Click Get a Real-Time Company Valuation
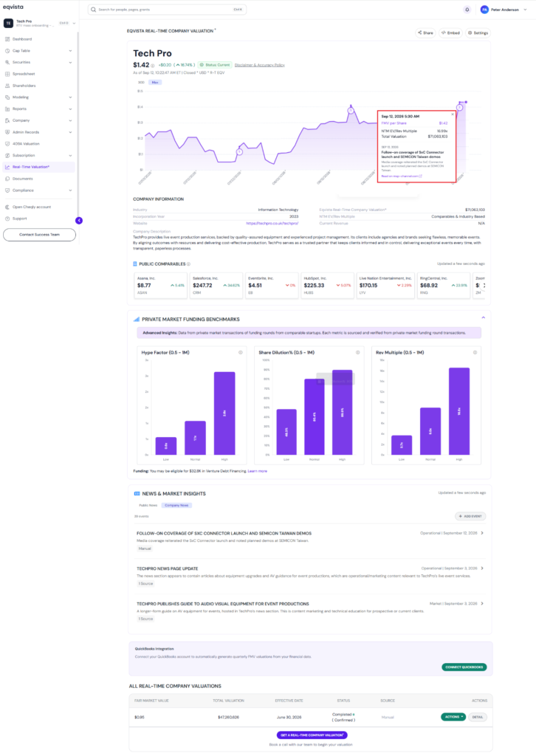Viewport: 536px width, 756px height. coord(312,735)
